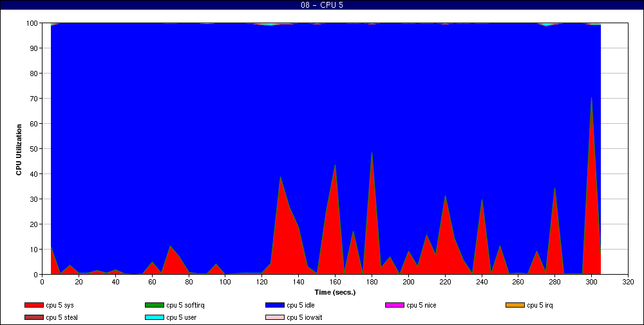Click the 'Time (secs.)' axis title
644x325 pixels.
tap(335, 293)
